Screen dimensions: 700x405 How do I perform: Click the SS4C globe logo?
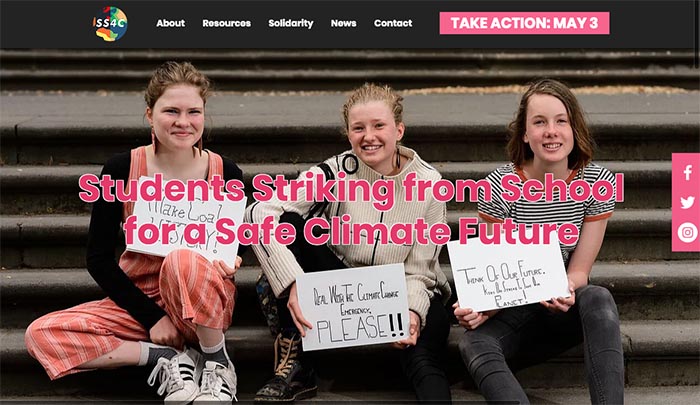tap(110, 24)
